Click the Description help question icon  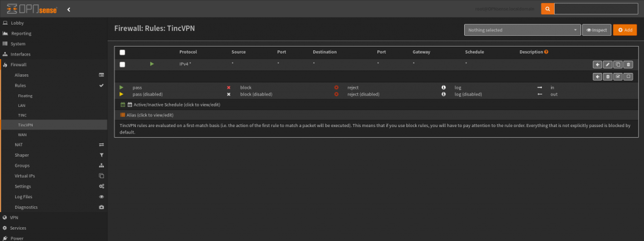coord(547,52)
